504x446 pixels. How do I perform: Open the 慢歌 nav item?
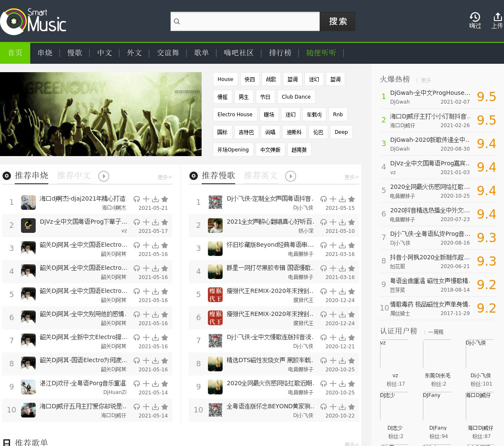pos(75,53)
